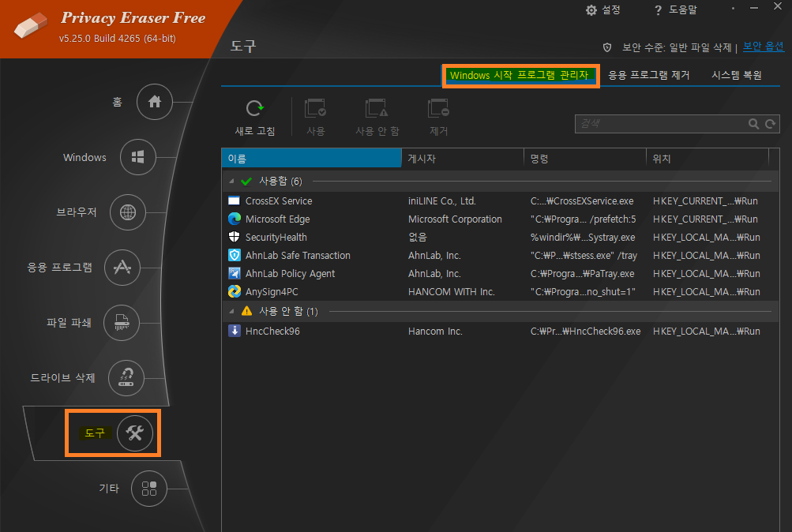The height and width of the screenshot is (532, 792).
Task: Sort by the 명령 column header
Action: (585, 158)
